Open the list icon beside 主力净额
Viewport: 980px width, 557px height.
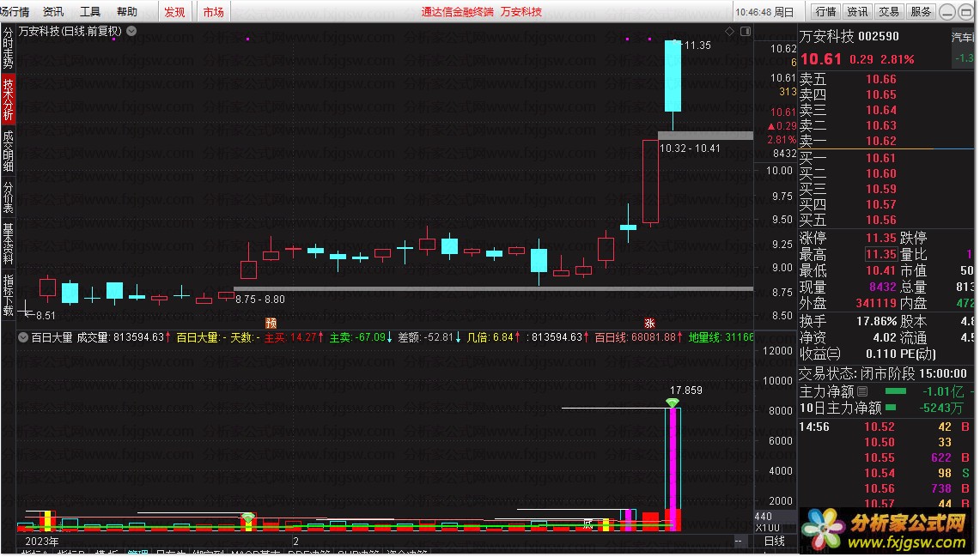click(862, 391)
